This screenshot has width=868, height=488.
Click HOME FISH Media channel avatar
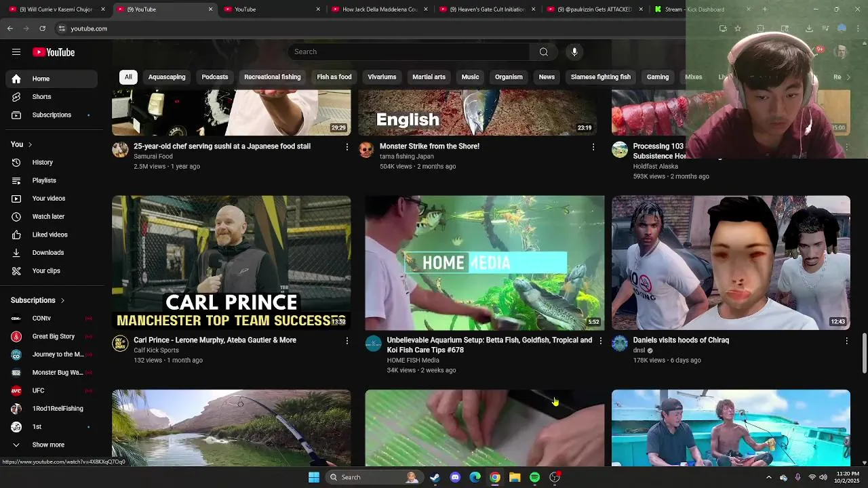[x=374, y=344]
